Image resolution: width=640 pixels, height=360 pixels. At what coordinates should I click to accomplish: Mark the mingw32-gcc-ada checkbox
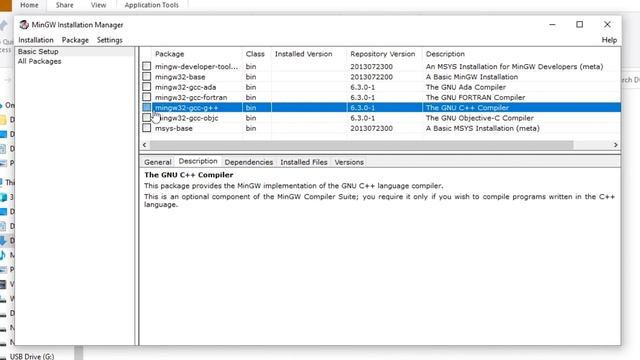pos(147,87)
